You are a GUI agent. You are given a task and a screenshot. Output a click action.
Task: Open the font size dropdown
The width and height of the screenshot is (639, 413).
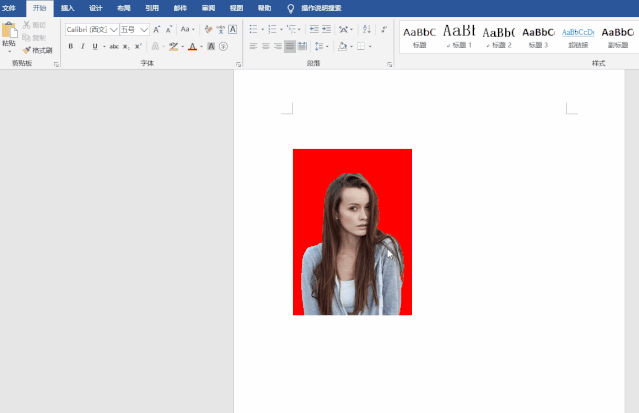134,29
